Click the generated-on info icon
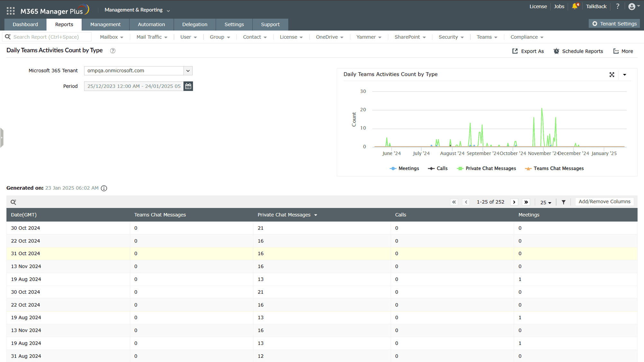Viewport: 644px width, 362px height. (104, 188)
